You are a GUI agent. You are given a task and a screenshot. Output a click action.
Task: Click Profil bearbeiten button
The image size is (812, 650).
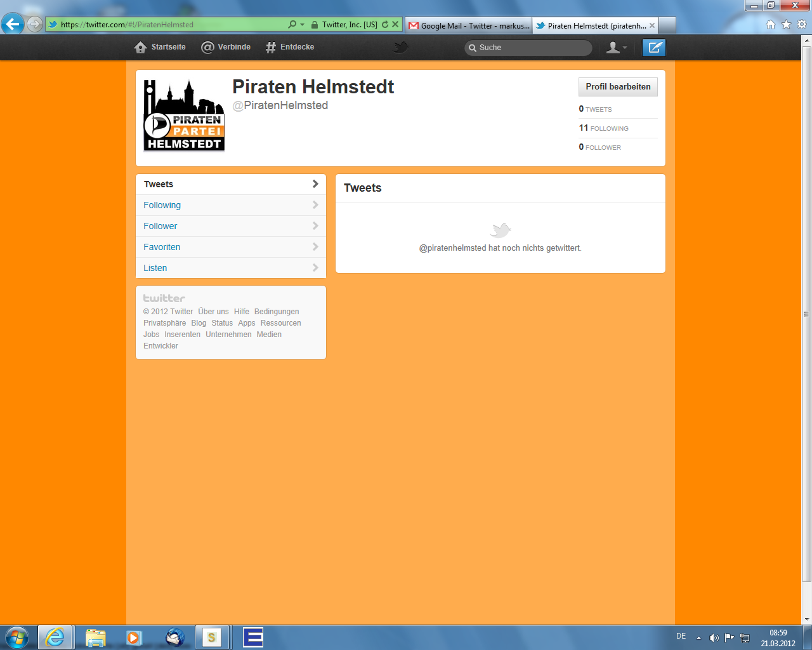click(618, 87)
